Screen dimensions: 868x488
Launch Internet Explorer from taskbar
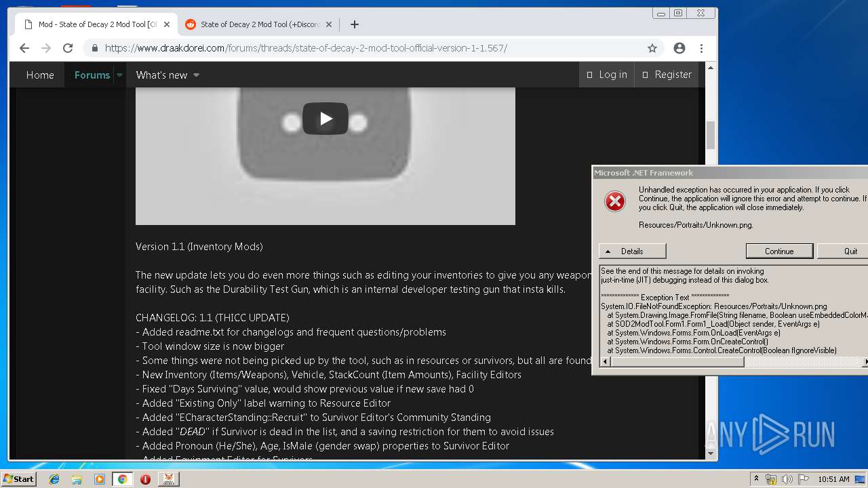coord(54,479)
